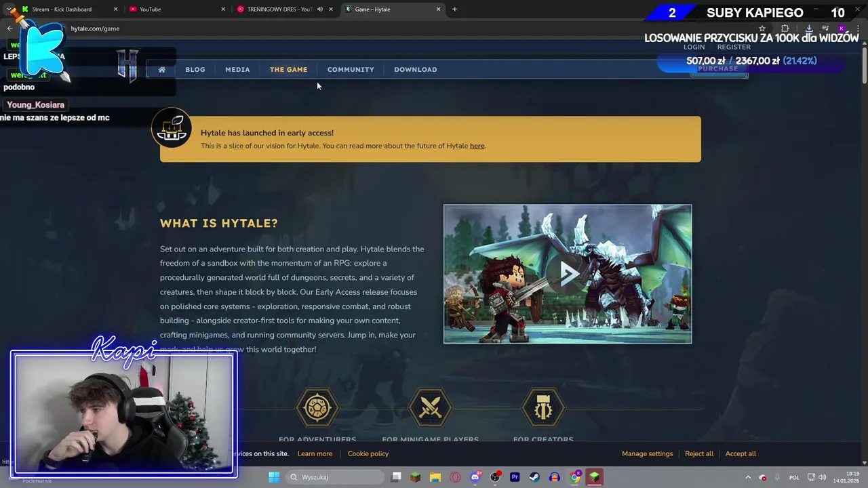The width and height of the screenshot is (868, 488).
Task: Mute the TRENINGOWY DRES tab audio icon
Action: pyautogui.click(x=319, y=9)
